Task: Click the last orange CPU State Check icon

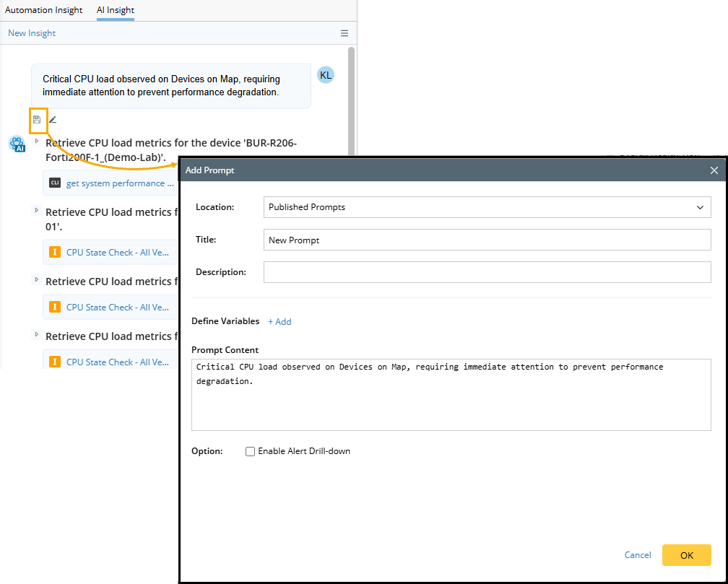Action: pos(54,362)
